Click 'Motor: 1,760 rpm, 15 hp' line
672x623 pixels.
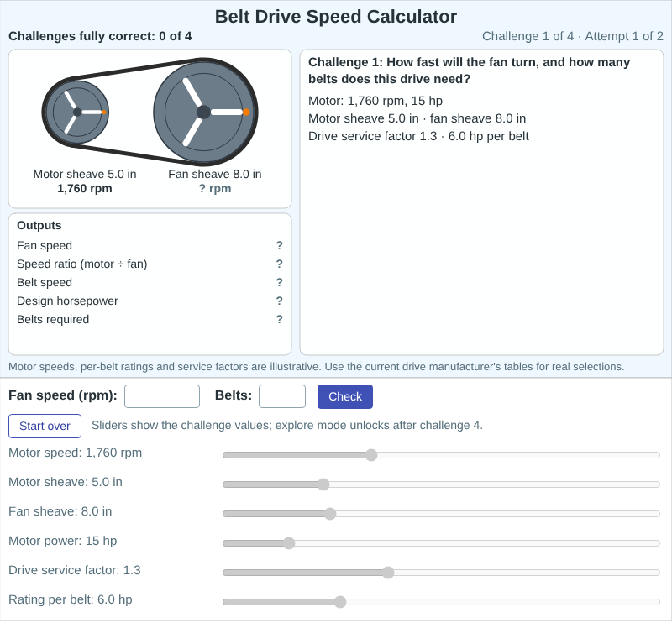point(375,101)
